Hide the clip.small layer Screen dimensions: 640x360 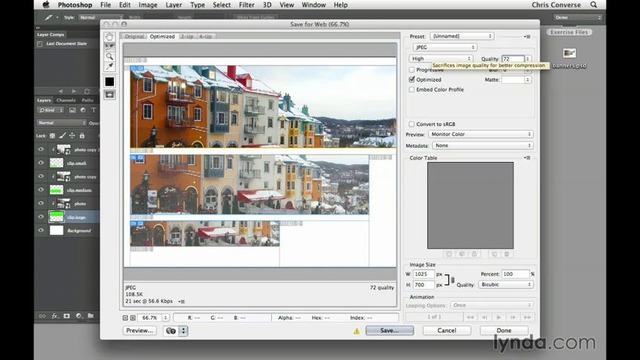coord(41,163)
